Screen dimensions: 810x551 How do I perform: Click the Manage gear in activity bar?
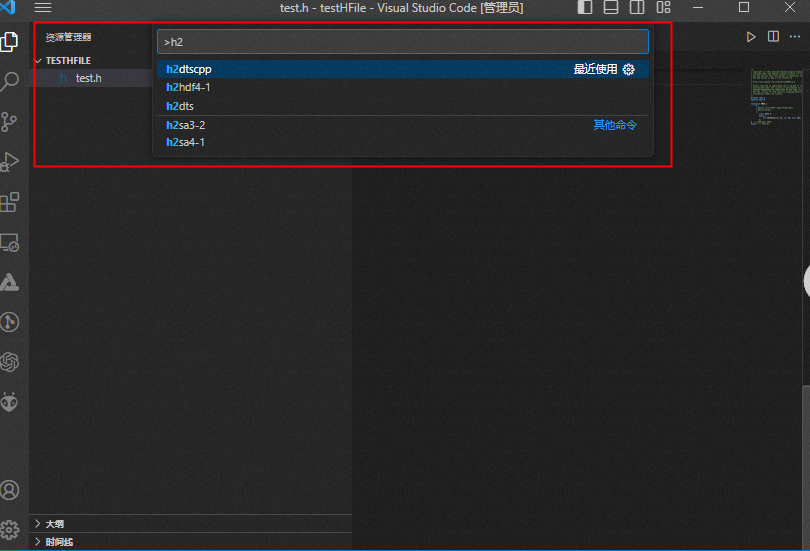pos(10,529)
